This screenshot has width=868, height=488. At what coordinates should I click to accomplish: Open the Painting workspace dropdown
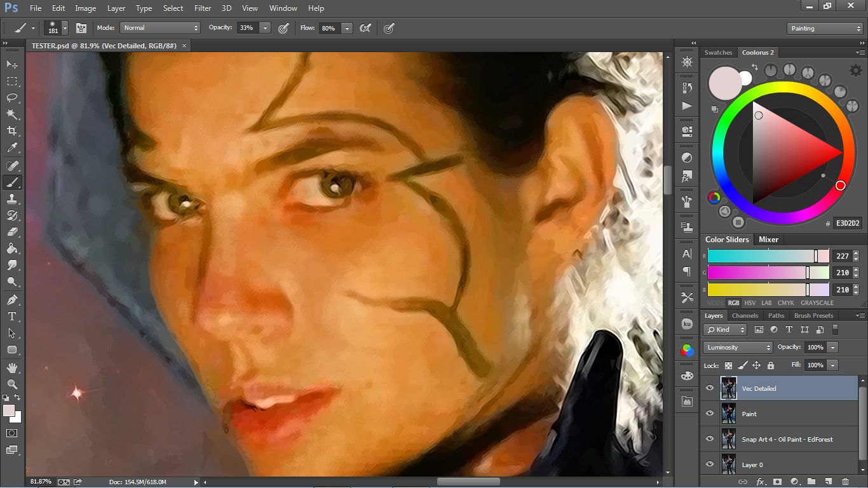824,29
